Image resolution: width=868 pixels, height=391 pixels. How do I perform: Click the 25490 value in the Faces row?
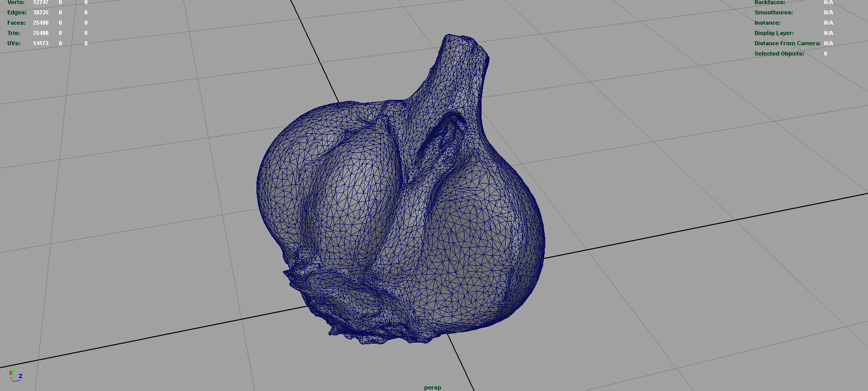tap(41, 23)
